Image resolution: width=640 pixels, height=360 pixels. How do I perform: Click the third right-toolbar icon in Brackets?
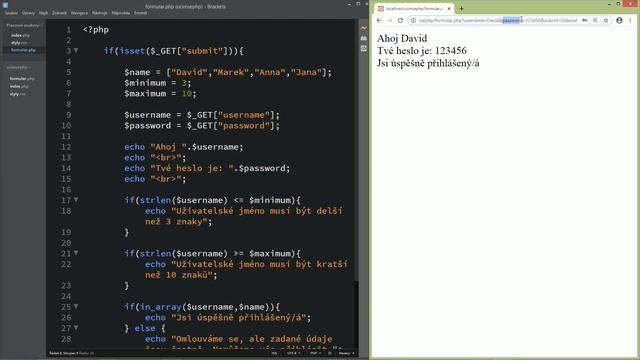tap(364, 48)
